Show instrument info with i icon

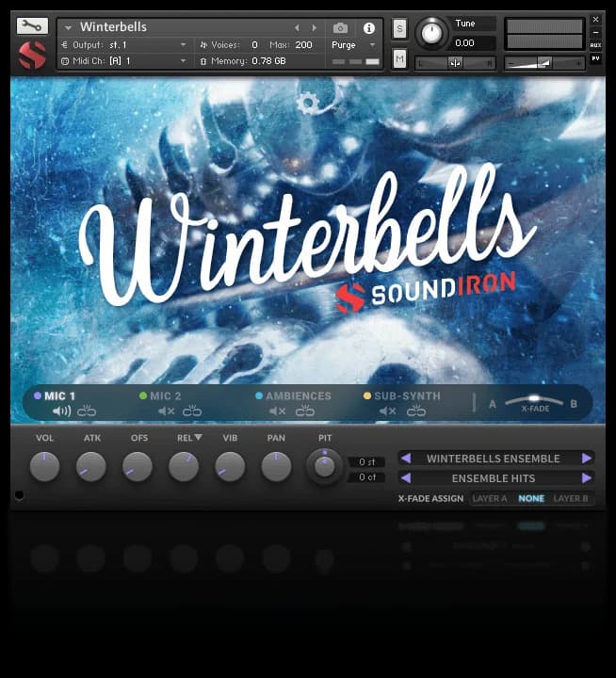[x=369, y=28]
